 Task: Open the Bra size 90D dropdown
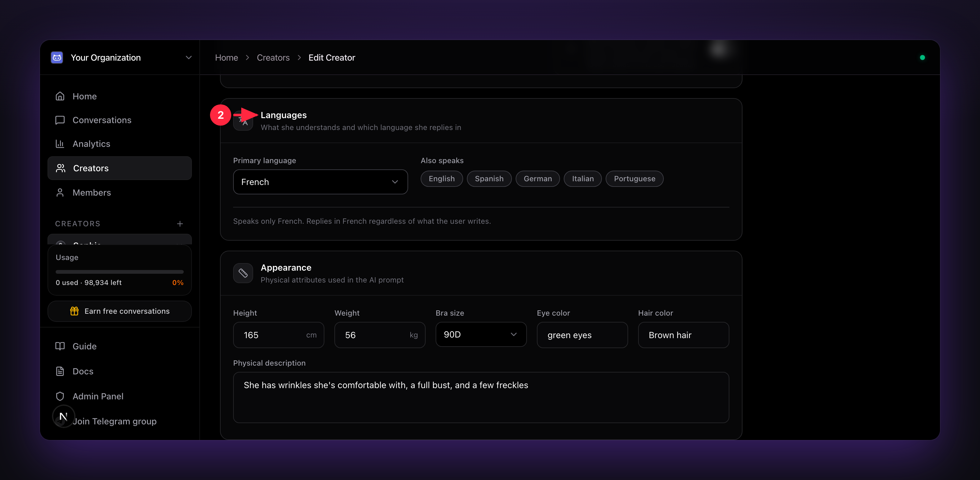481,335
